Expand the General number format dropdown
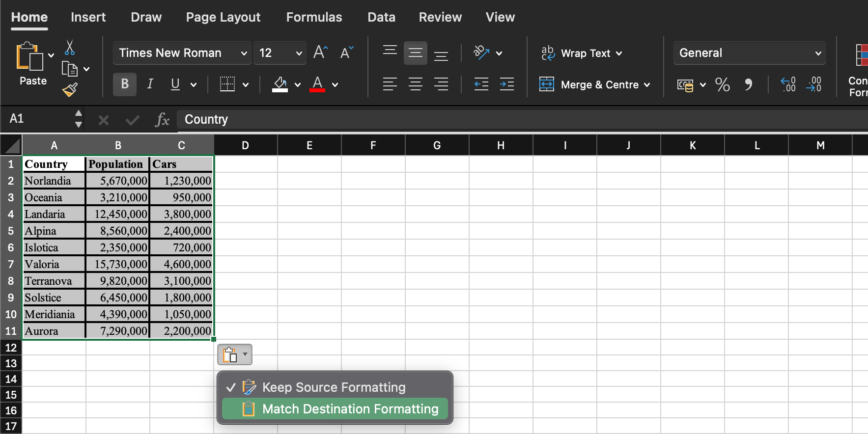This screenshot has height=434, width=868. [x=818, y=53]
